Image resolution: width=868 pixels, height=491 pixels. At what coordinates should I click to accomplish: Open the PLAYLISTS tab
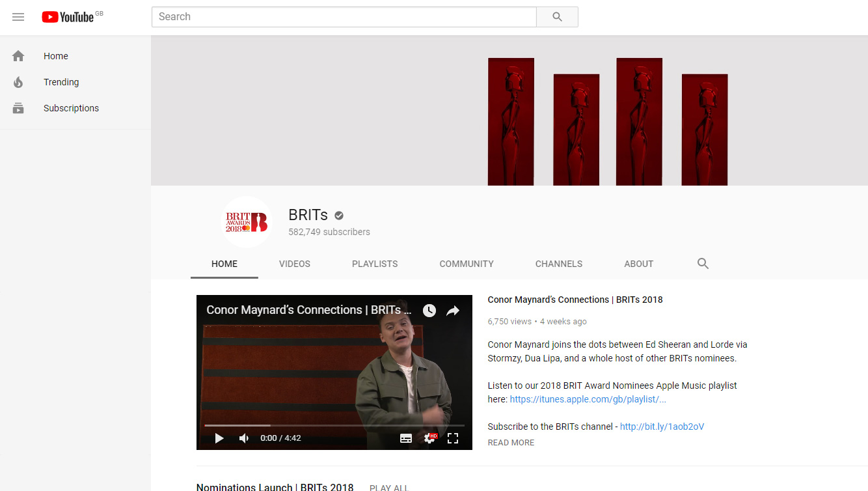click(375, 264)
